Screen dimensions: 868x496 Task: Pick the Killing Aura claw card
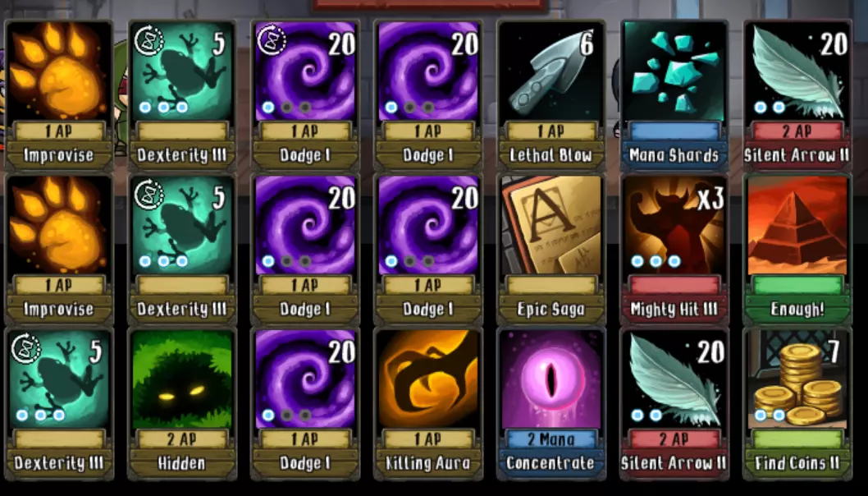(x=428, y=404)
